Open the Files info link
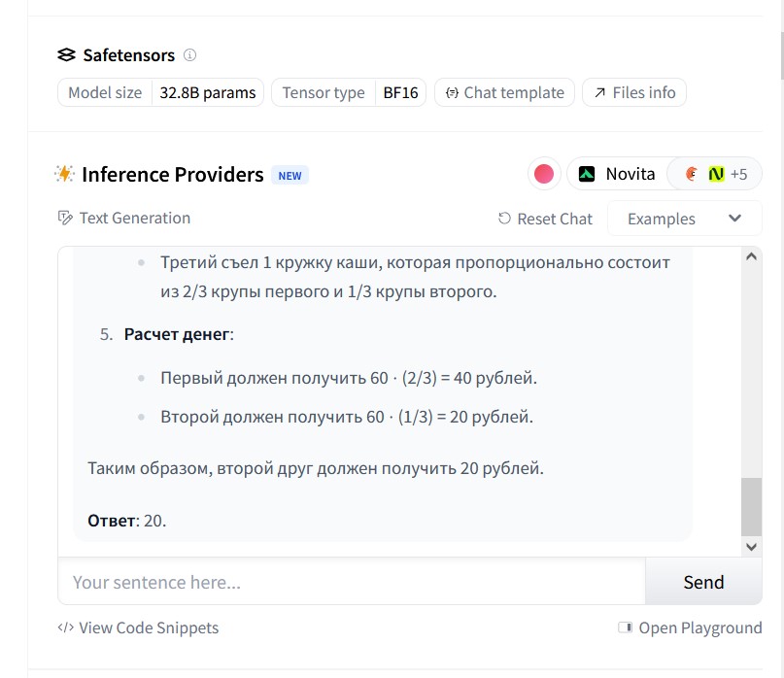 point(634,93)
